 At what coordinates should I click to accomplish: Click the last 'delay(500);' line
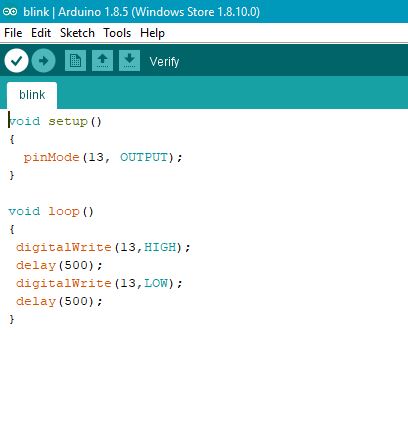59,301
